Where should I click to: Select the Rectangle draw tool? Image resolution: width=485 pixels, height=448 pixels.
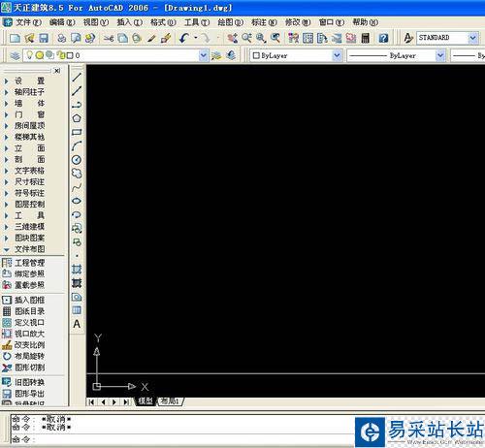click(x=77, y=132)
